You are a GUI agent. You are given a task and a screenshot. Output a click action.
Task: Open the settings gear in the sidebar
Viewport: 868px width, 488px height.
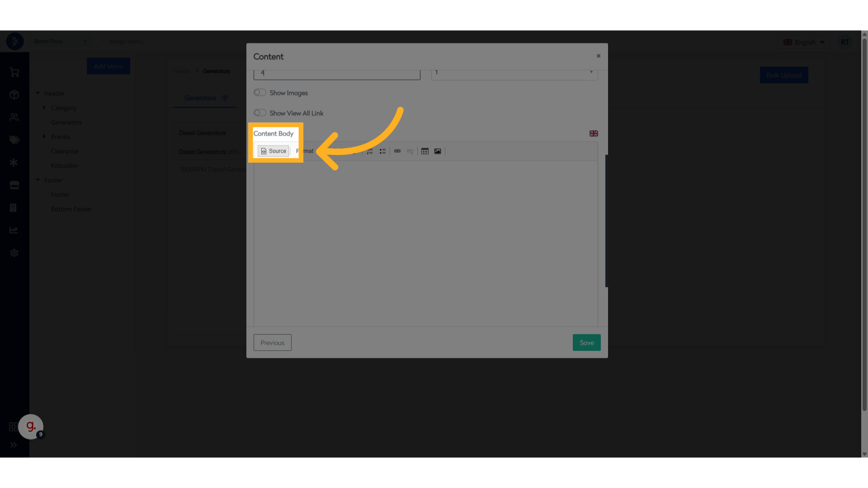14,253
